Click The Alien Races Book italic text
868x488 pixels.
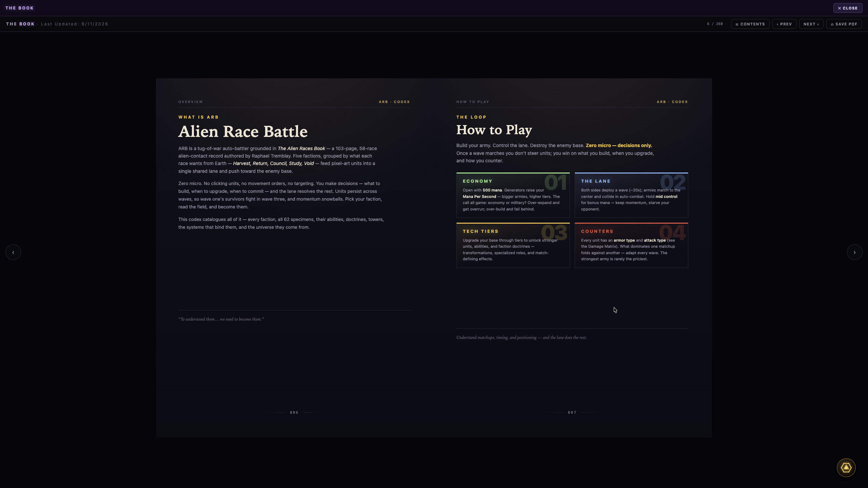pos(301,148)
